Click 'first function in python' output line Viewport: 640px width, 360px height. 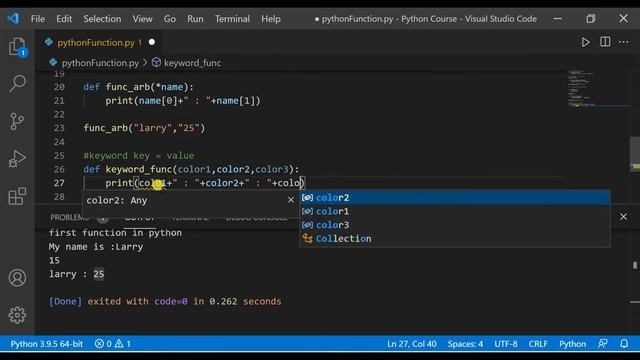coord(115,233)
